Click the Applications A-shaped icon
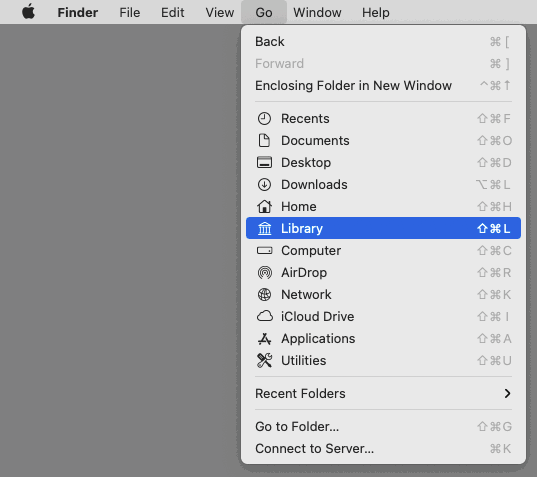Viewport: 537px width, 477px height. pos(264,339)
